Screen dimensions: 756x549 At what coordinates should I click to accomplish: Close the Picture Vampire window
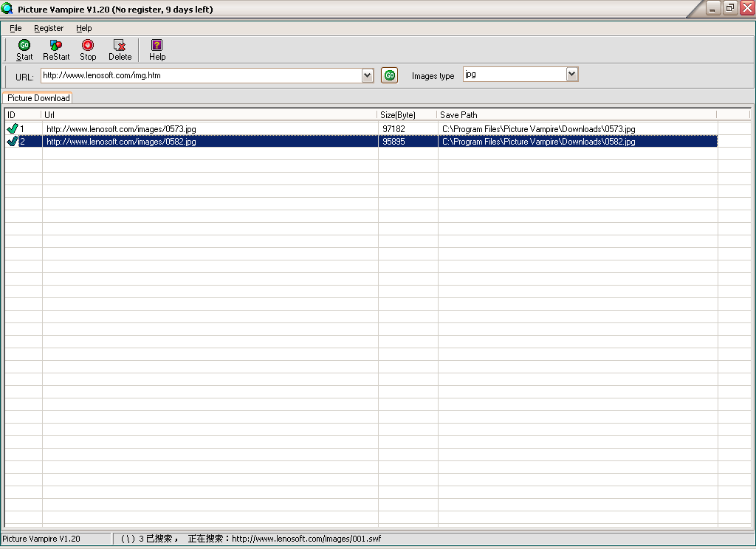point(747,7)
